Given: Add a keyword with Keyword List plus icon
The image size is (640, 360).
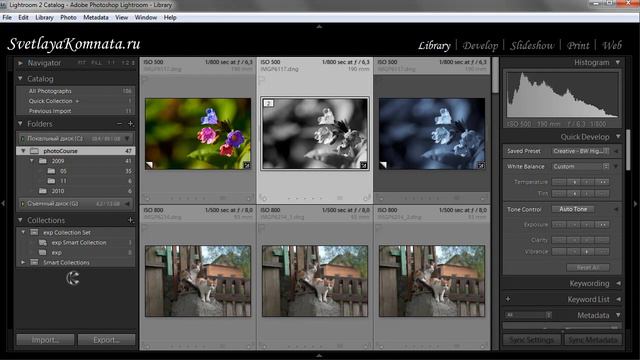Looking at the screenshot, I should (x=508, y=299).
